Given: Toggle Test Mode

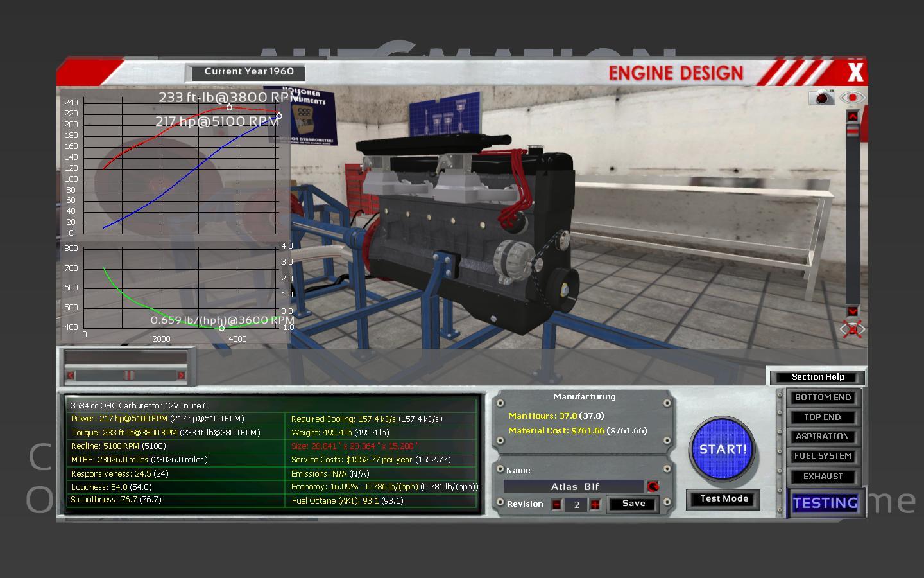Looking at the screenshot, I should point(724,499).
